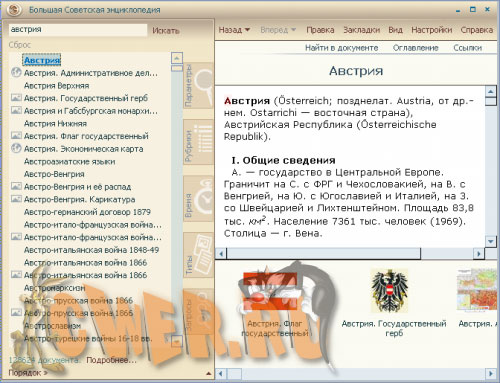This screenshot has height=383, width=500.
Task: Select Австро-итальянская война 1848-49 entry
Action: pos(91,250)
